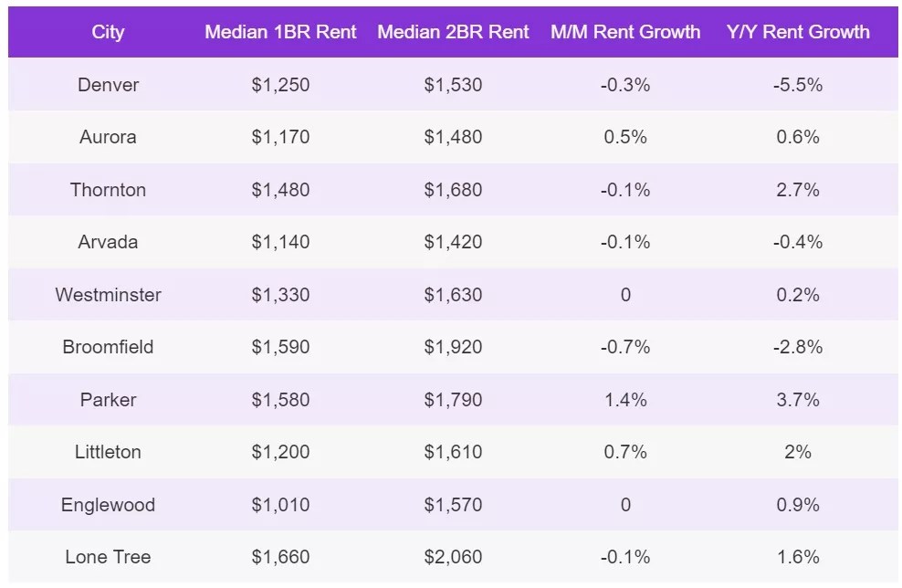Click Littleton's 2% yearly growth
Viewport: 902px width, 588px height.
pyautogui.click(x=798, y=452)
